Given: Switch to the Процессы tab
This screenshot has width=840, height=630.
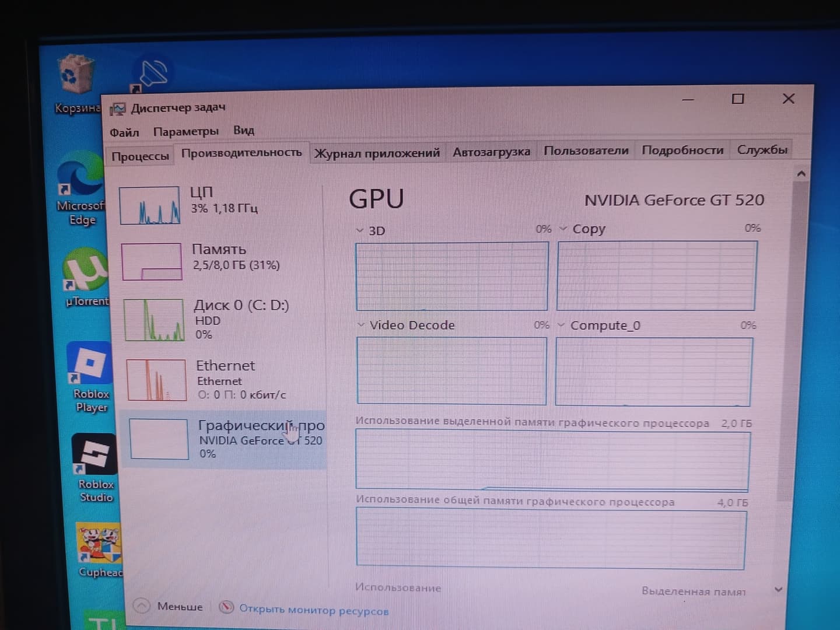Looking at the screenshot, I should coord(140,156).
